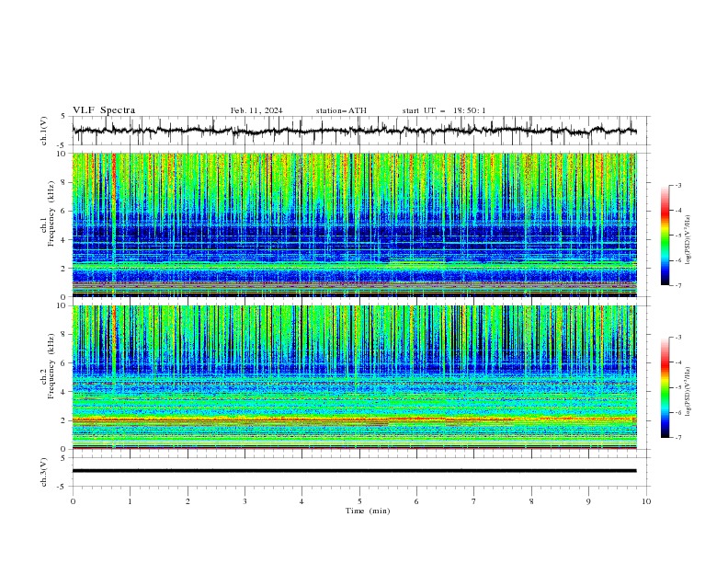The width and height of the screenshot is (728, 563).
Task: Click the "Time (min)" x-axis label
Action: tap(368, 511)
